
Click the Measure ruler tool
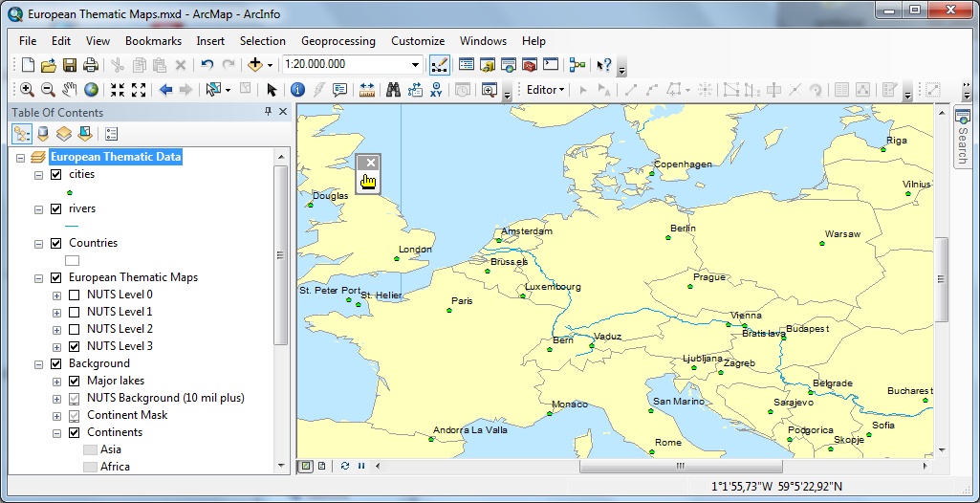pos(367,90)
